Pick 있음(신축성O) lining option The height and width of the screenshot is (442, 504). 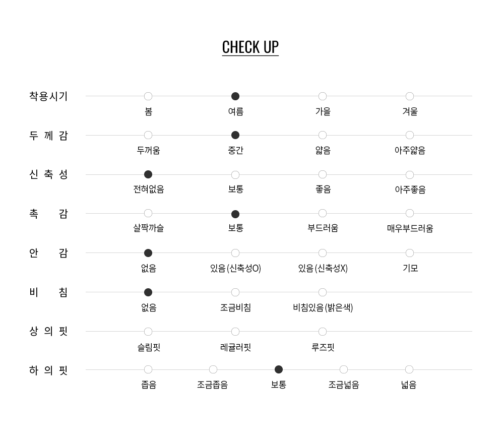[235, 253]
